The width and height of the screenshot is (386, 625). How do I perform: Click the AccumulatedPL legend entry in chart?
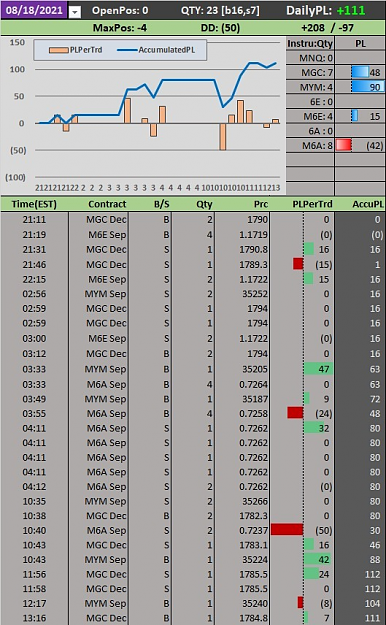pyautogui.click(x=156, y=50)
